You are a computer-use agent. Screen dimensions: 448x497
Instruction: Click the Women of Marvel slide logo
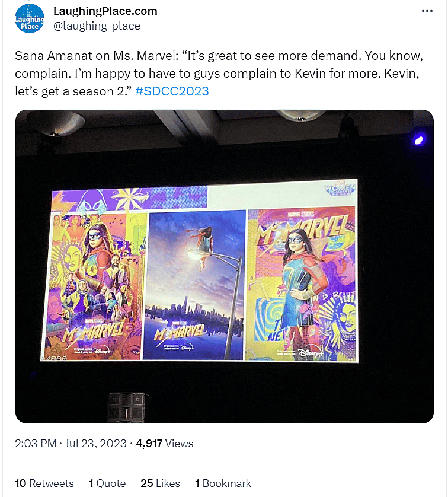point(340,189)
